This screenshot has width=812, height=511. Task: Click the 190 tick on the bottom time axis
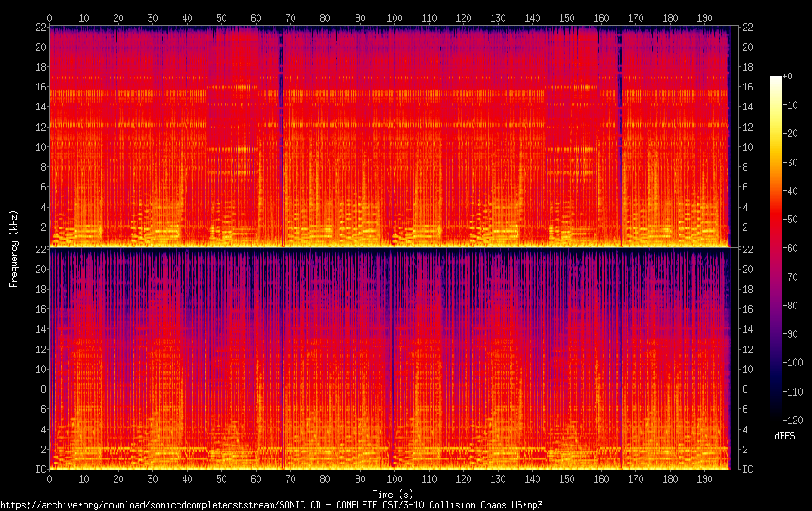[705, 479]
